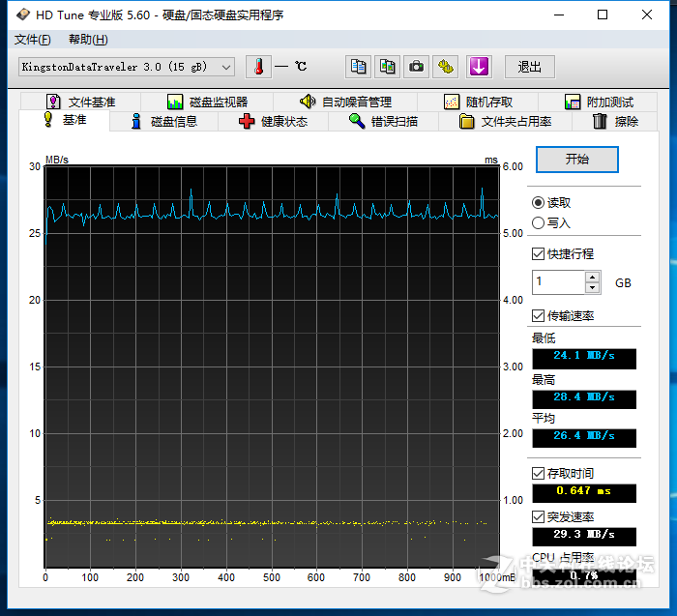Click the thermometer temperature icon
677x616 pixels.
point(258,67)
